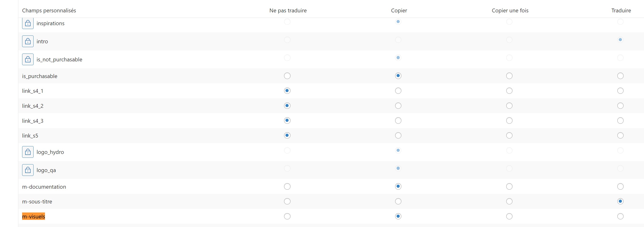Choose Copier une fois for m-visuels

[509, 216]
